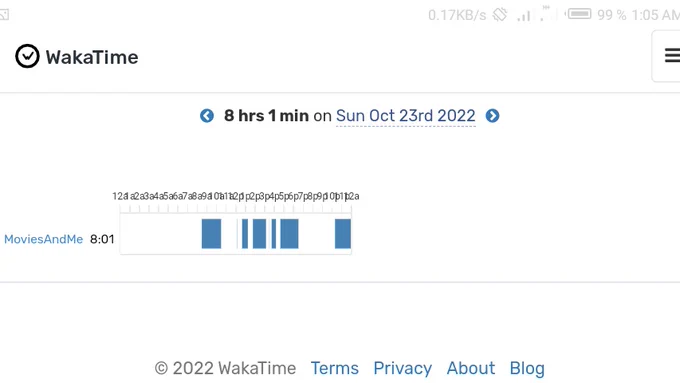Viewport: 680px width, 383px height.
Task: Click the WakaTime brand name text
Action: (92, 57)
